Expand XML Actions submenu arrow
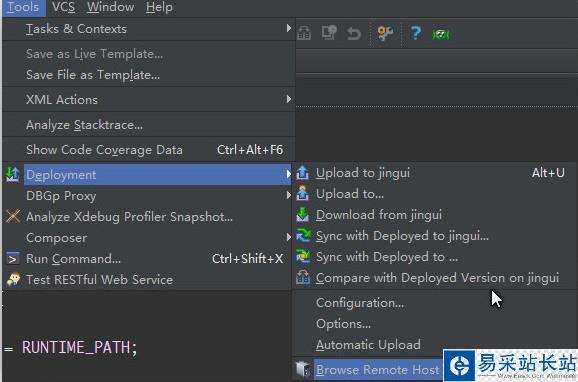 pos(289,99)
